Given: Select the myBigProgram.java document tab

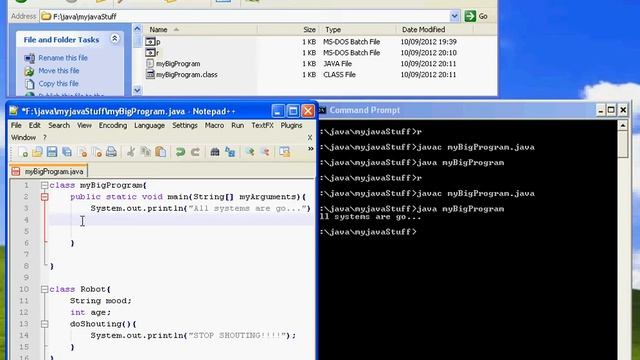Looking at the screenshot, I should point(49,171).
